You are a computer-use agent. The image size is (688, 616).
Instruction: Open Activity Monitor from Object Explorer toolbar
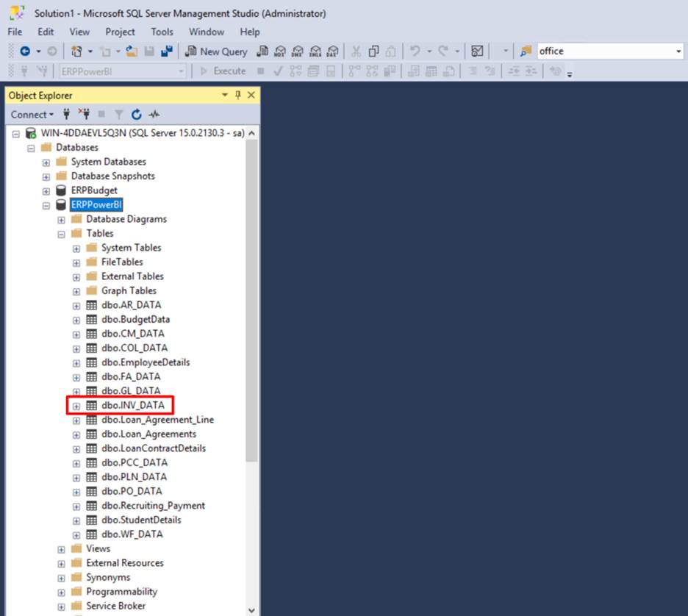click(154, 115)
